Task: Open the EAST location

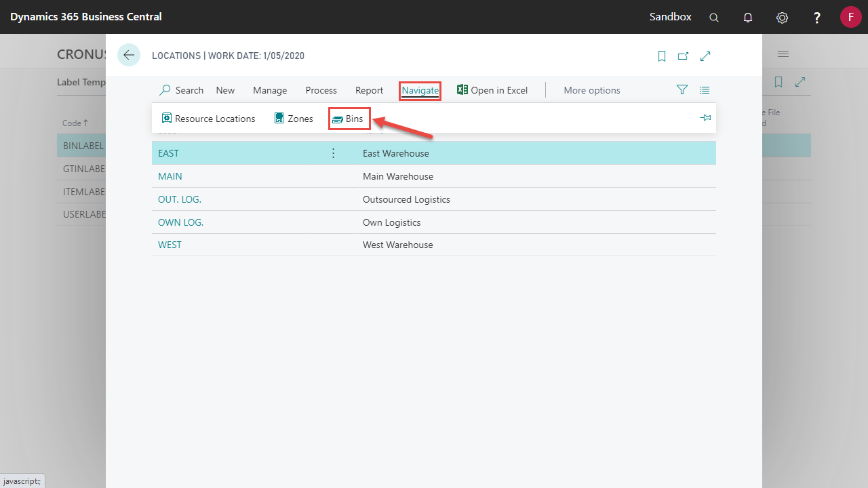Action: 168,153
